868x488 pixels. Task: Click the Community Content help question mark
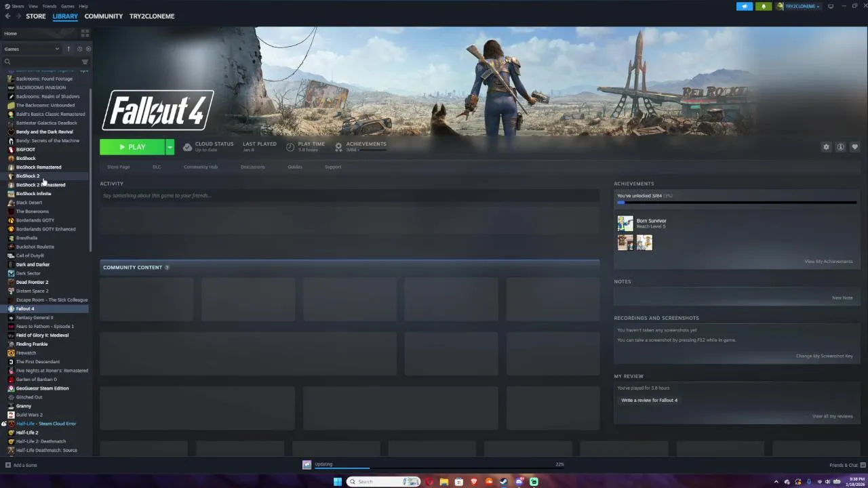tap(167, 267)
